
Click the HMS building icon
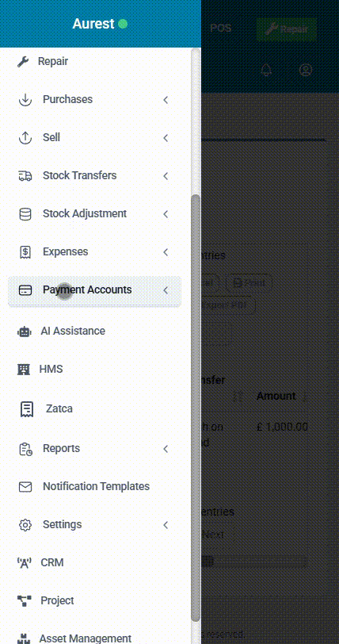(24, 370)
